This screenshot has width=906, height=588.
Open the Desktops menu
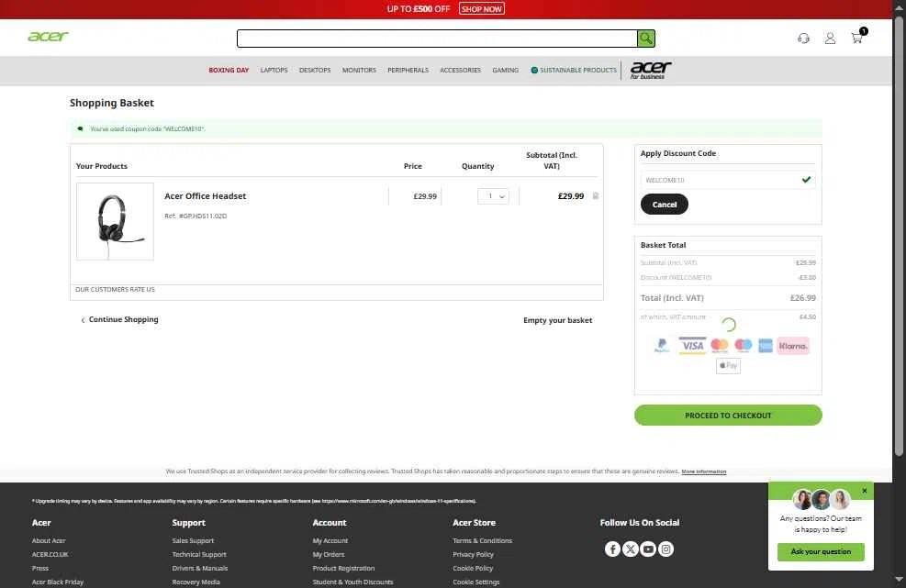click(315, 70)
